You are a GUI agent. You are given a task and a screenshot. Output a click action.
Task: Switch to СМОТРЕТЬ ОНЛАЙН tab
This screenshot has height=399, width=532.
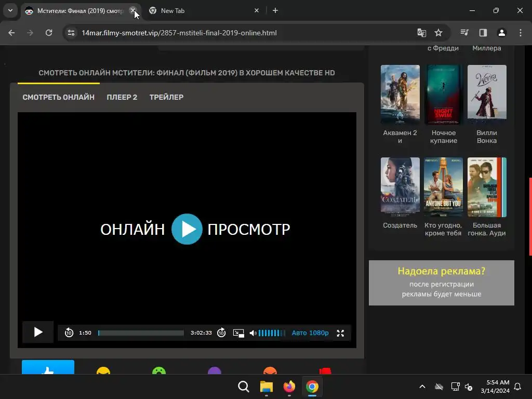pyautogui.click(x=58, y=97)
